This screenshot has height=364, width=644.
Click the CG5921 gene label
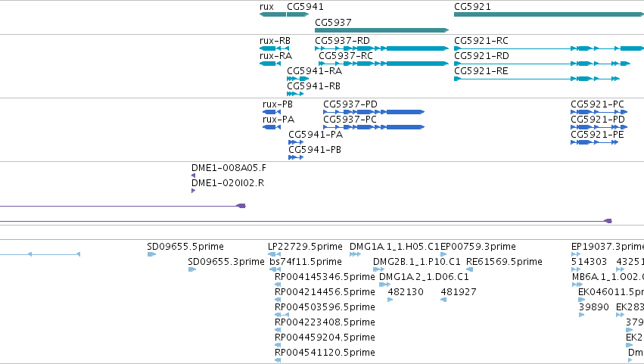coord(472,7)
